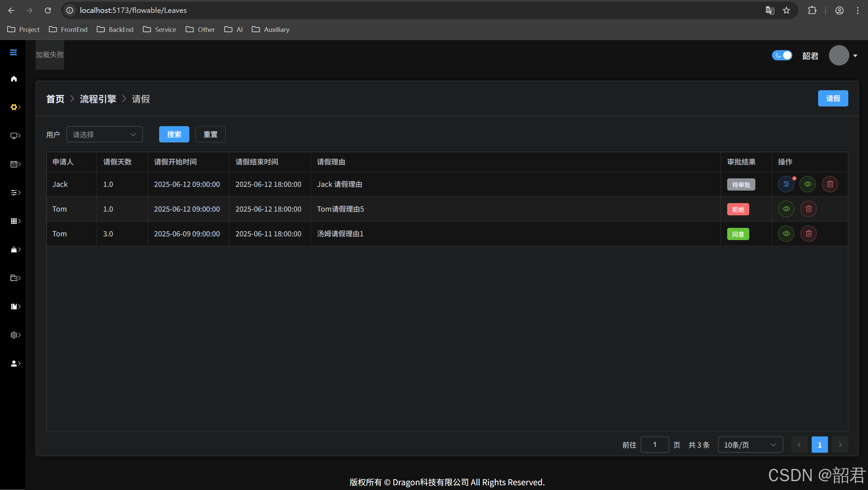868x490 pixels.
Task: Open the home icon in sidebar
Action: click(14, 79)
